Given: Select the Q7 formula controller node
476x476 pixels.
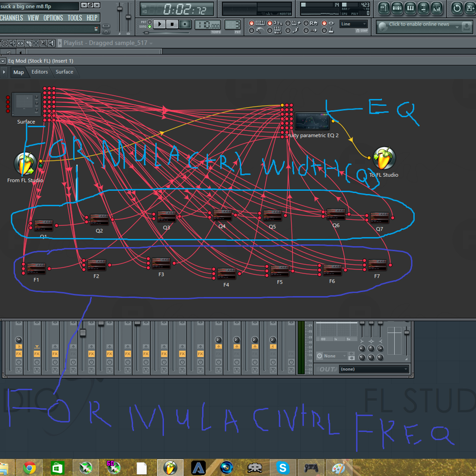Looking at the screenshot, I should (x=380, y=218).
